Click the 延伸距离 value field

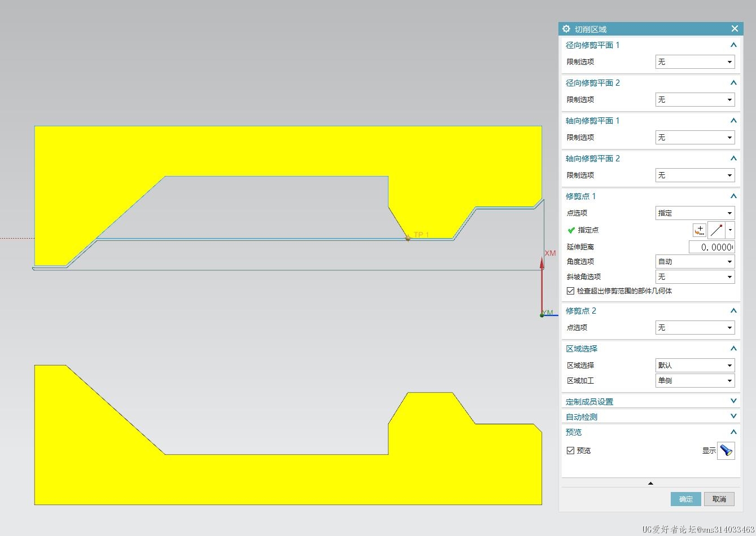712,247
